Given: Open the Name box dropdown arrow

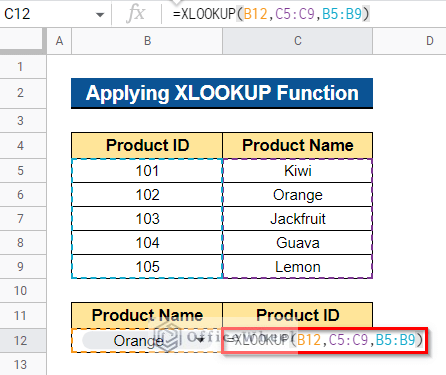Looking at the screenshot, I should click(100, 15).
